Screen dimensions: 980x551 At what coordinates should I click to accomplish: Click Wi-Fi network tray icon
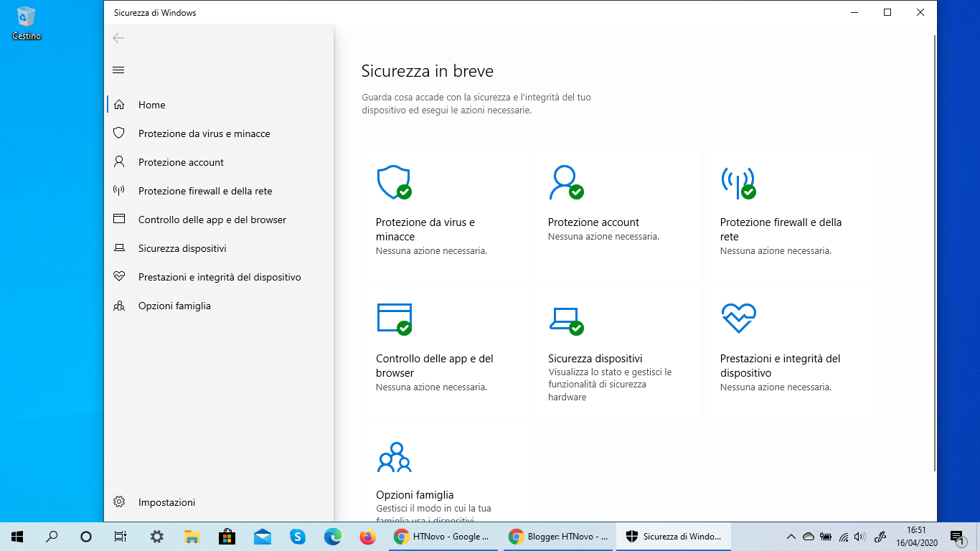(x=844, y=537)
